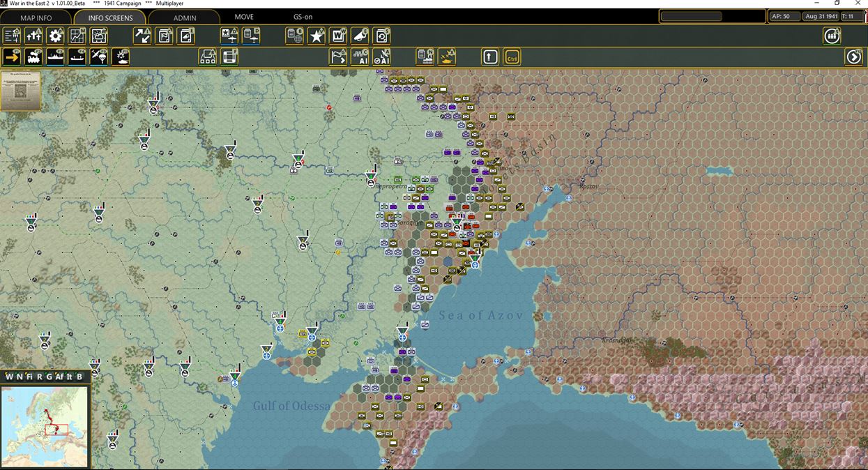This screenshot has height=470, width=868.
Task: Open the factory list icon
Action: tap(425, 56)
